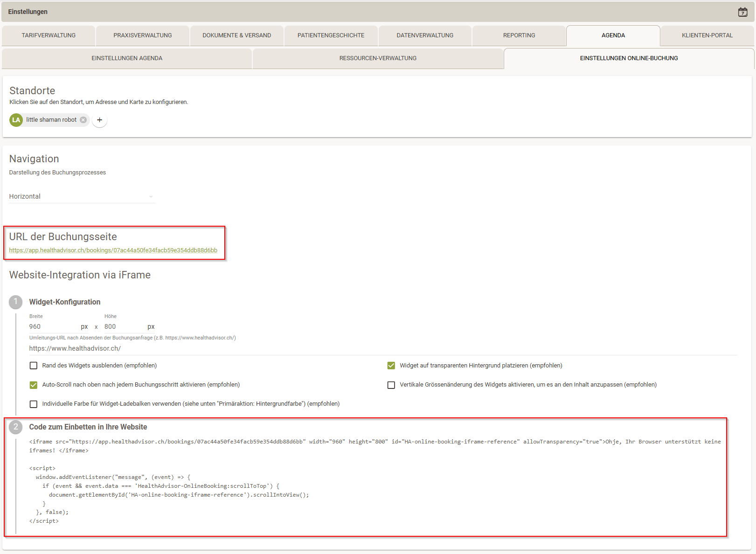Toggle Auto-Scroll nach oben checkbox

(x=34, y=385)
